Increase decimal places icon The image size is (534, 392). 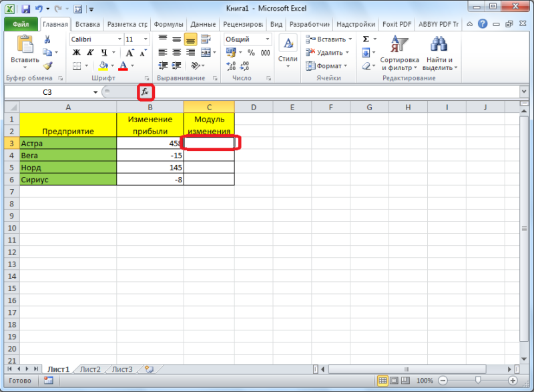231,65
